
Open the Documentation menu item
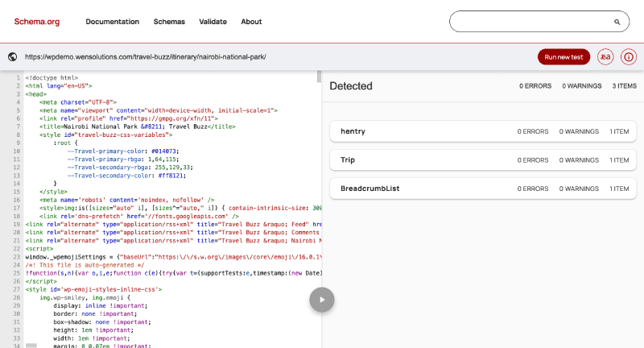112,22
